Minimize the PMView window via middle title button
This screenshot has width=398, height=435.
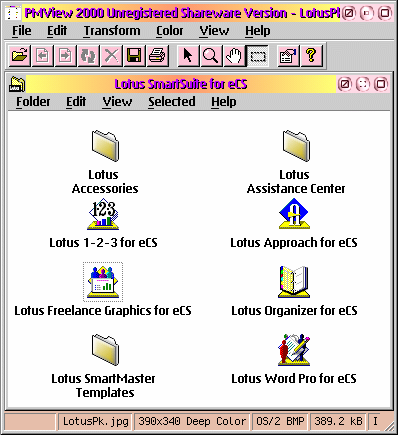point(367,13)
